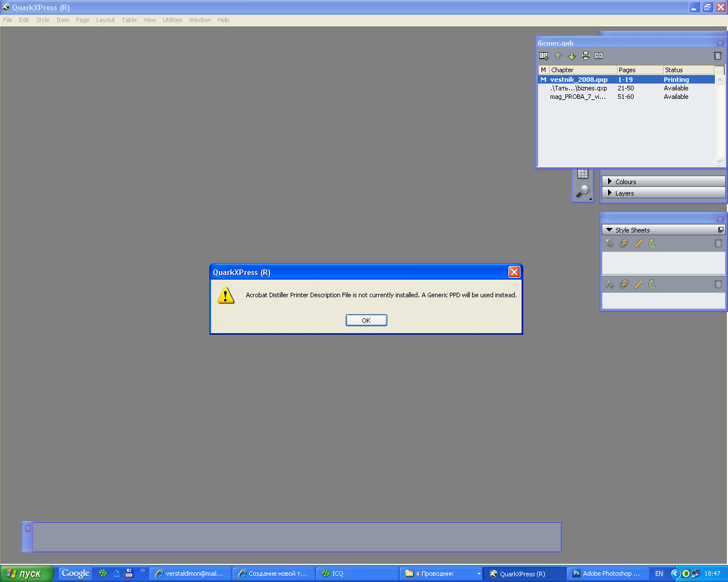
Task: Update character style sheet arrow
Action: (x=652, y=284)
